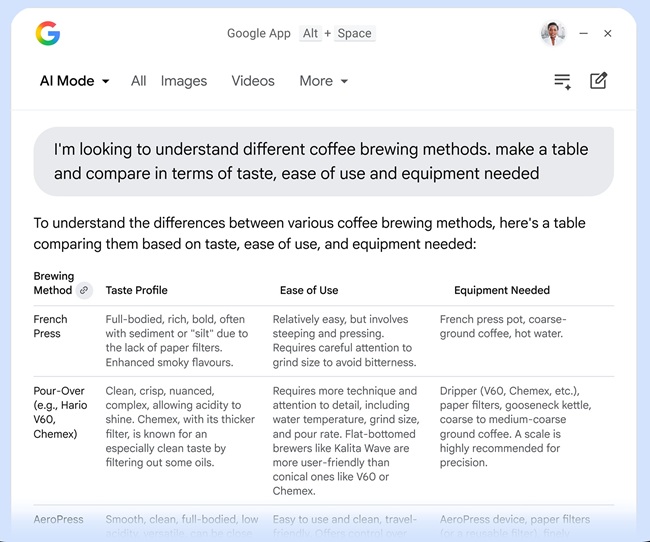The image size is (650, 542).
Task: Open the AI Mode history icon
Action: coord(563,81)
